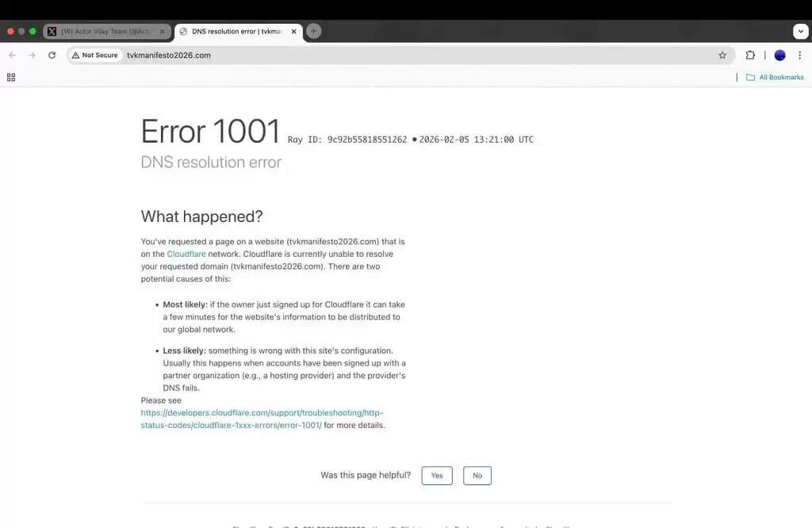Click the tvkmanifesto2026.com address bar
This screenshot has height=528, width=812.
pyautogui.click(x=396, y=55)
